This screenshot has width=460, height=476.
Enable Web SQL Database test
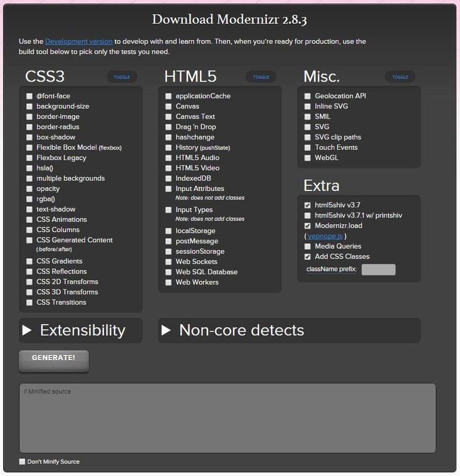coord(168,272)
